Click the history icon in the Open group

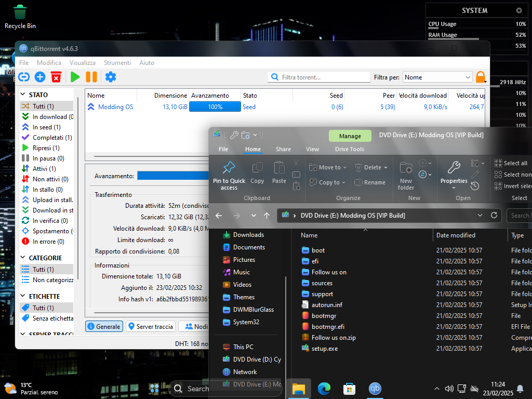[475, 186]
